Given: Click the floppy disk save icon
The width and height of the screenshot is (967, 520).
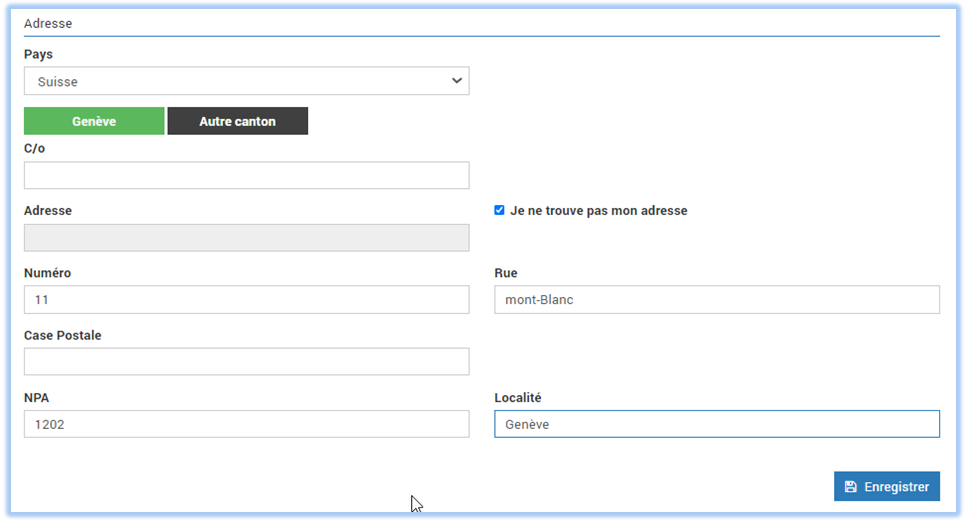Looking at the screenshot, I should [850, 487].
